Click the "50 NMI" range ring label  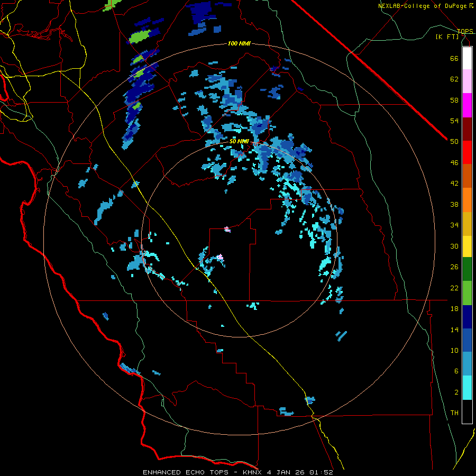point(239,141)
